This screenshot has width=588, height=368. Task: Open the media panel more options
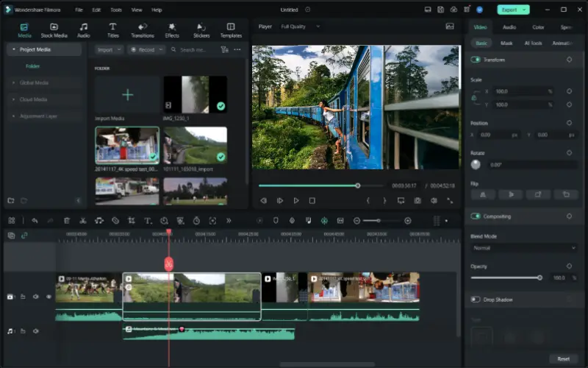237,49
